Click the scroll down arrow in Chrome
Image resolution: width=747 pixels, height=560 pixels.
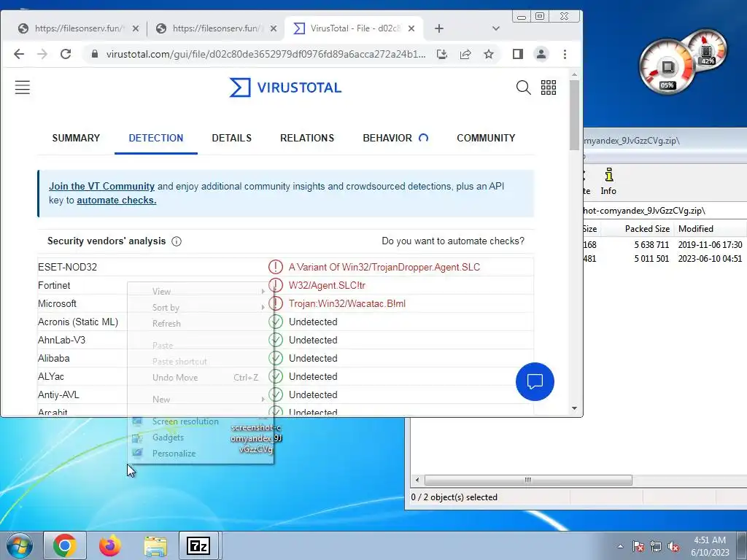pyautogui.click(x=574, y=408)
